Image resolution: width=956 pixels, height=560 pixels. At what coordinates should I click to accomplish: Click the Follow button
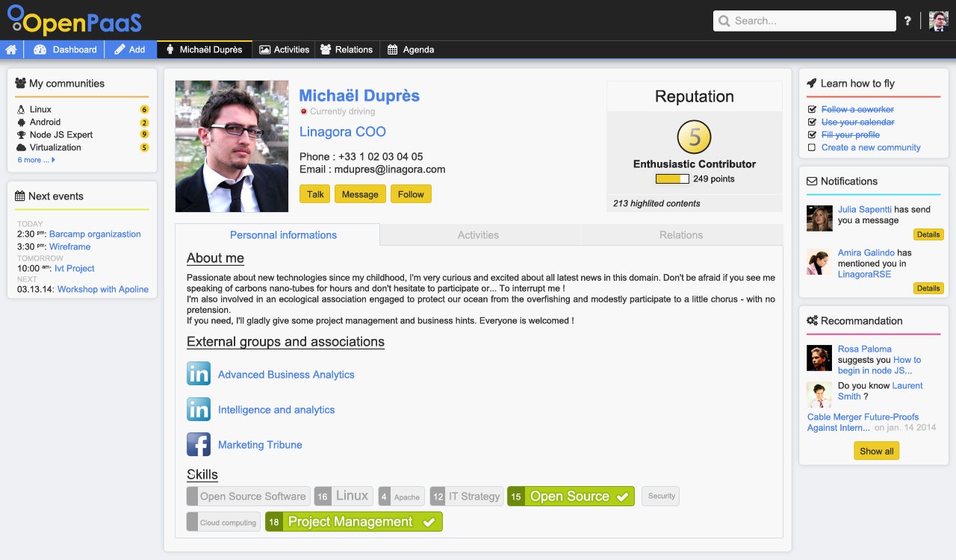pyautogui.click(x=411, y=194)
